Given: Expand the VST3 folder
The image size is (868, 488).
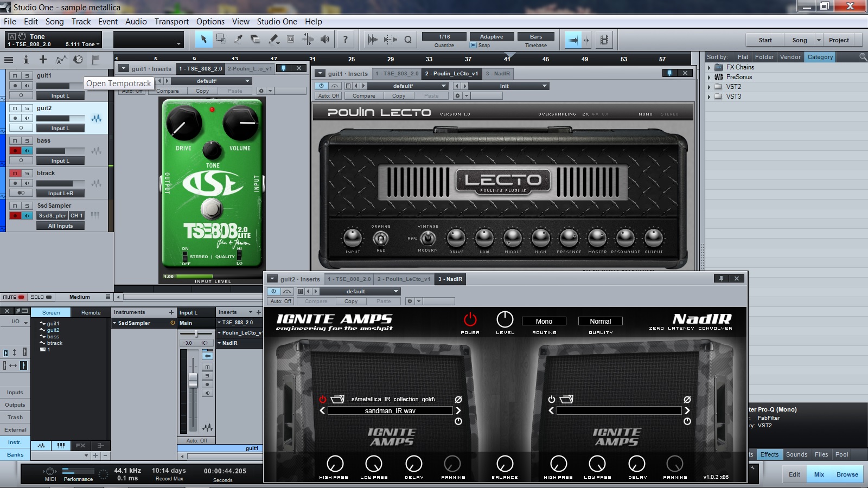Looking at the screenshot, I should [x=709, y=97].
